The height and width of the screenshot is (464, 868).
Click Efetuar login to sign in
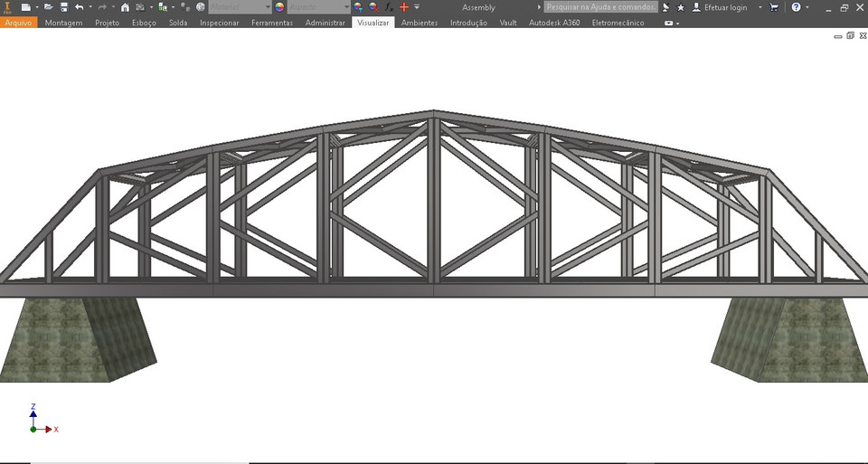725,7
